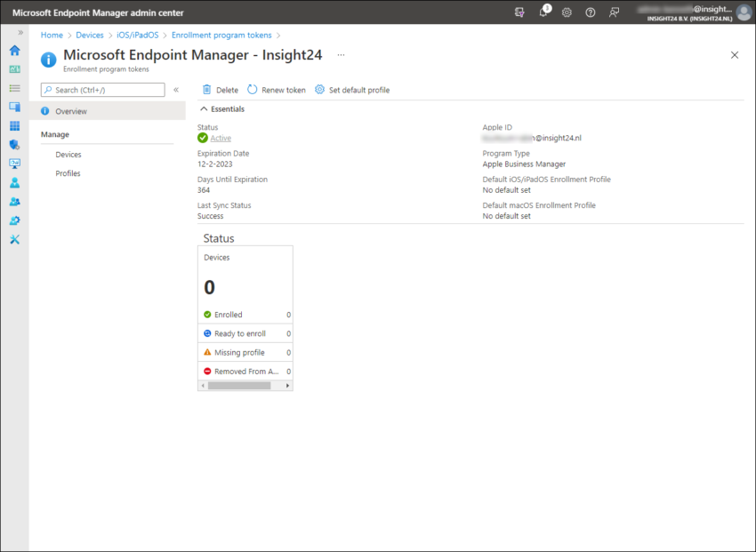Collapse the Essentials section
This screenshot has width=756, height=552.
tap(205, 108)
